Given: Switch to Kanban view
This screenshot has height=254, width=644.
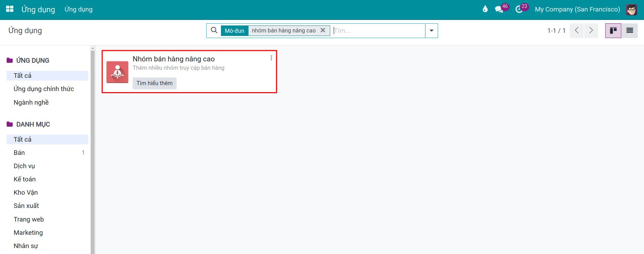Looking at the screenshot, I should 613,31.
